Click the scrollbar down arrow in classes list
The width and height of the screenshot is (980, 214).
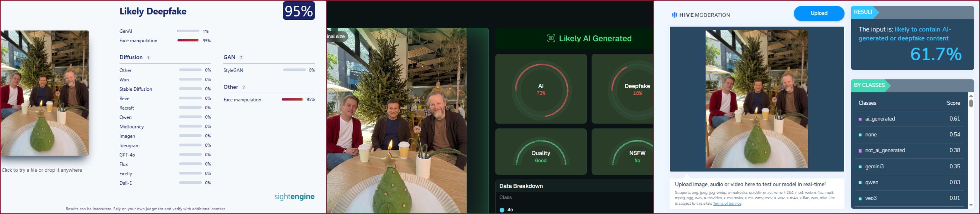click(970, 205)
